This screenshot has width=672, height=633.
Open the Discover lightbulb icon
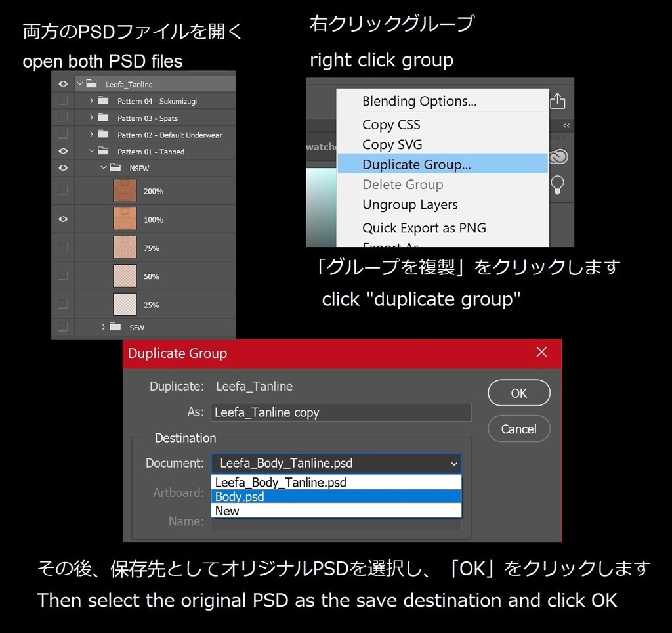tap(557, 182)
